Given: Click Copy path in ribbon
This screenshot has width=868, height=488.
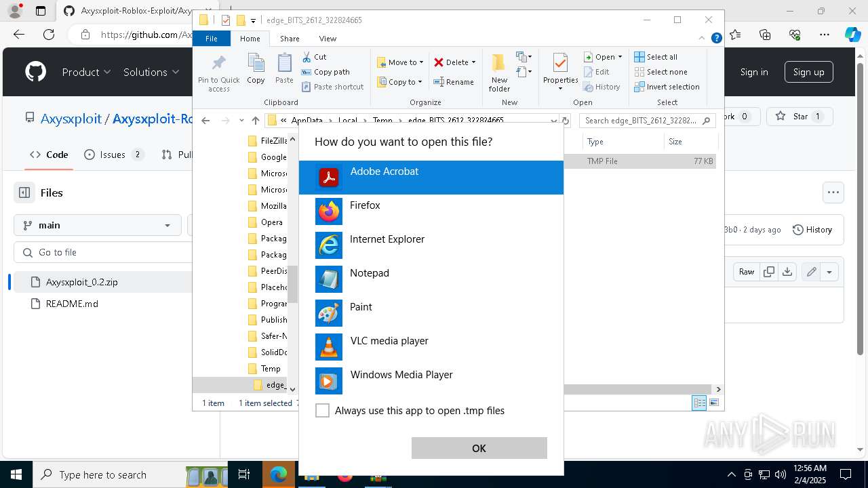Looking at the screenshot, I should point(325,72).
